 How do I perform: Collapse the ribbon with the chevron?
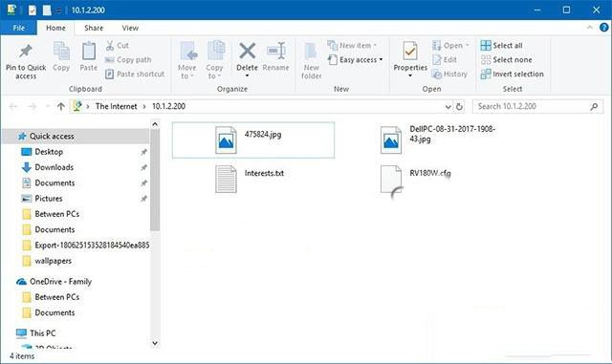pos(590,28)
